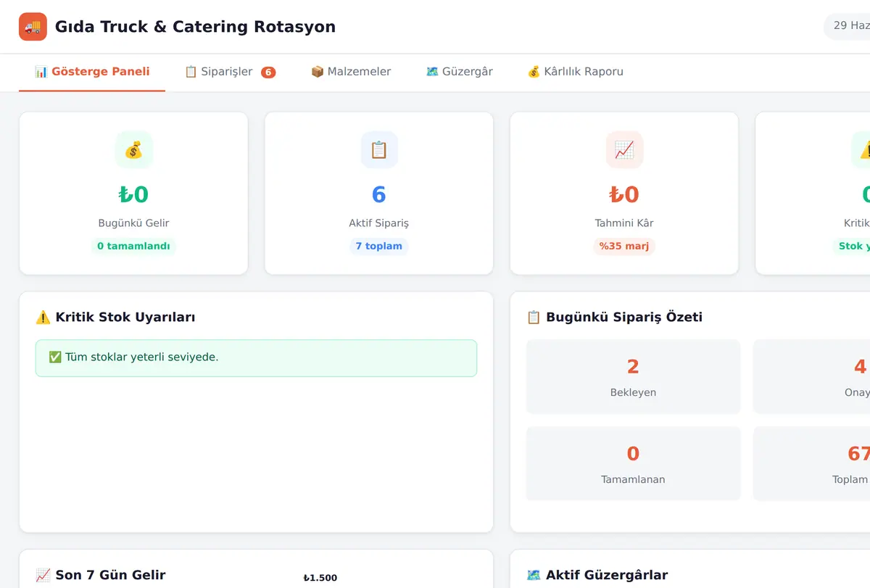Click the "Bugünkü Gelir" card label
The image size is (870, 588).
pos(134,223)
